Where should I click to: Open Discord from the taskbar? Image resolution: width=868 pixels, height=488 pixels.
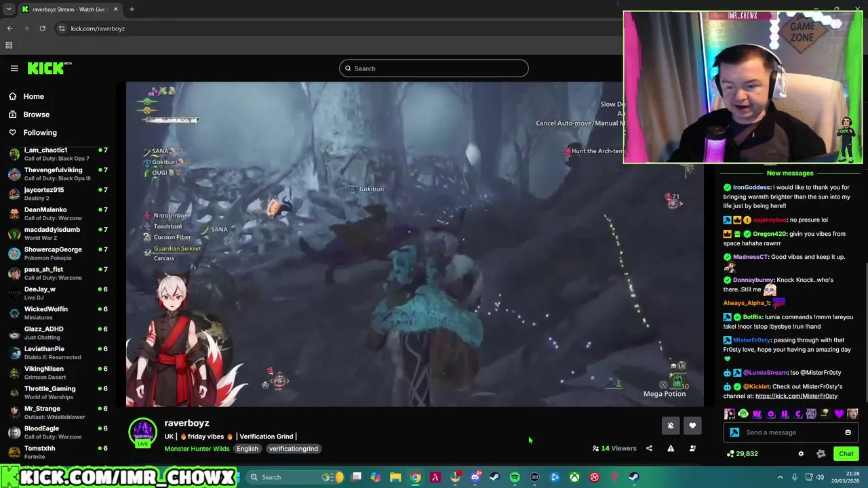(x=475, y=477)
